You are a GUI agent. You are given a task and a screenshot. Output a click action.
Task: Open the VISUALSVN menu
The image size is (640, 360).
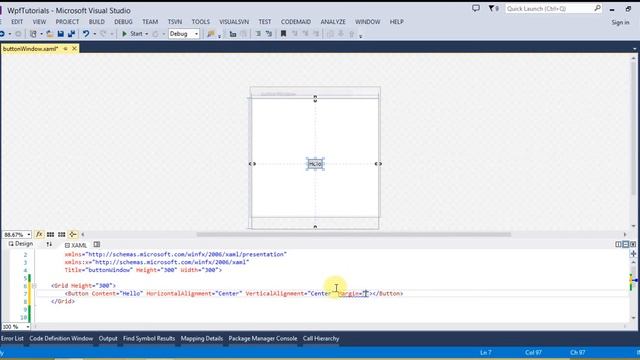click(234, 22)
